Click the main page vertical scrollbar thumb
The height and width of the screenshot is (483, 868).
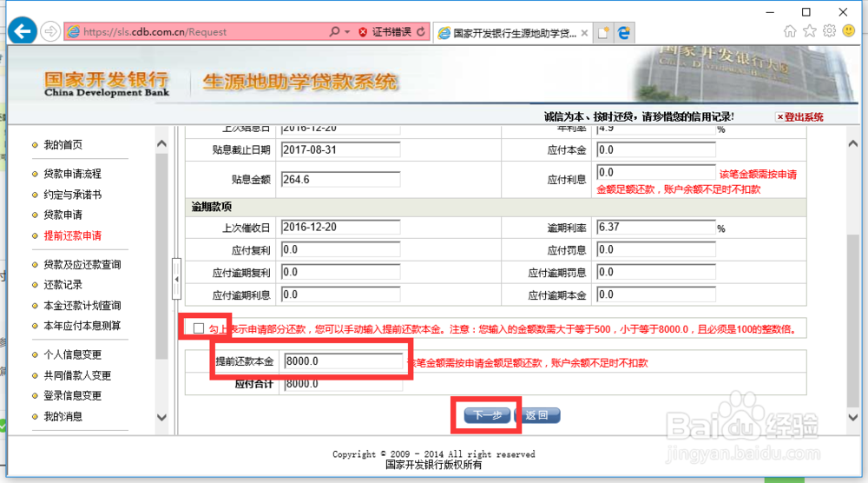pos(853,321)
